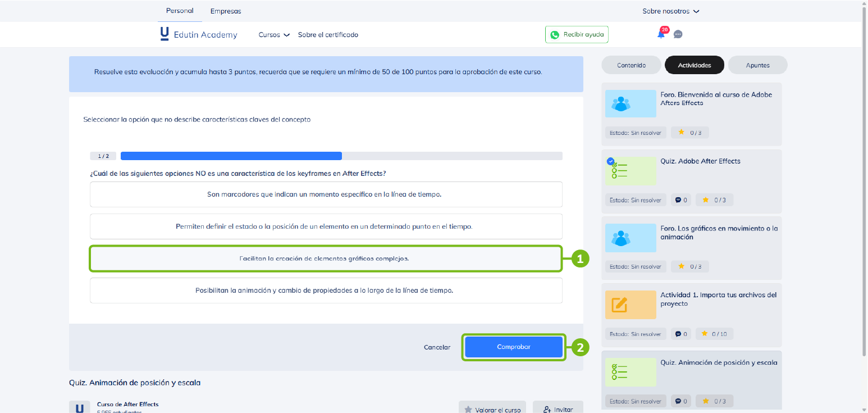The image size is (868, 413).
Task: Open the chat messages bubble icon
Action: (x=678, y=34)
